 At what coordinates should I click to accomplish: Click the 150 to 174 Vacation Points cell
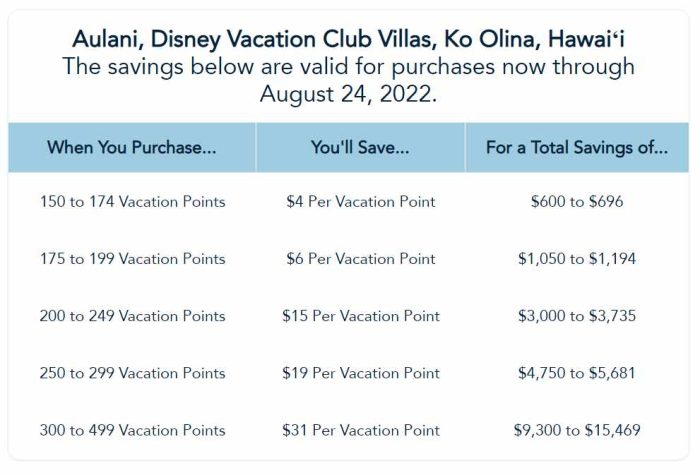132,202
